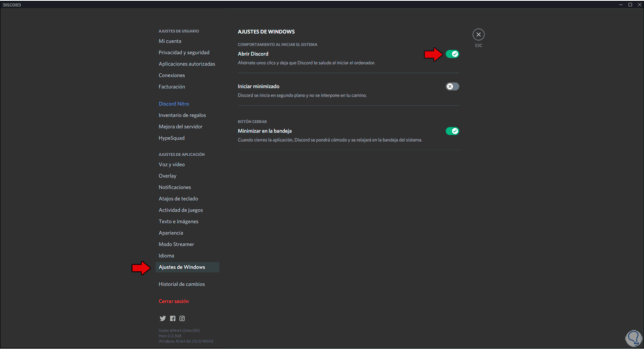Open Discord's Facebook page icon

[173, 318]
